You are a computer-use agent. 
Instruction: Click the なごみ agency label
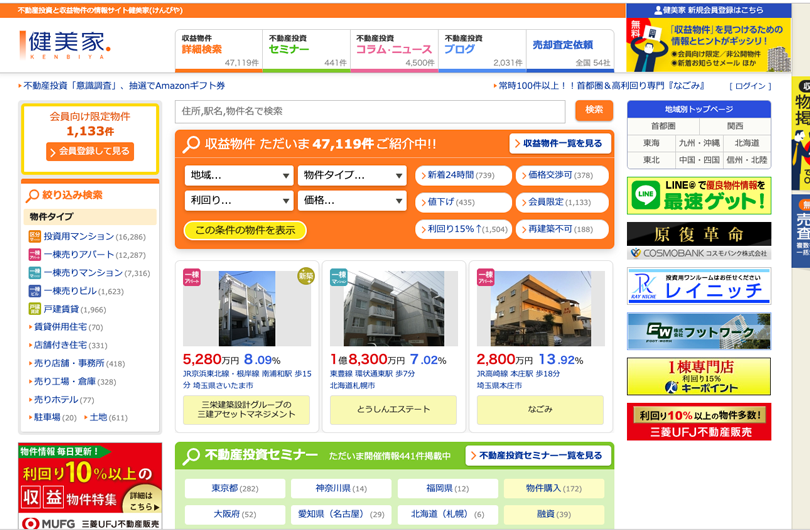click(x=540, y=410)
